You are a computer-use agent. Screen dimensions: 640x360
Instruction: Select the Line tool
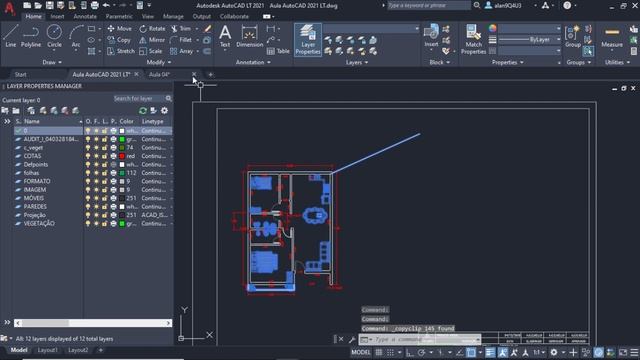[11, 36]
